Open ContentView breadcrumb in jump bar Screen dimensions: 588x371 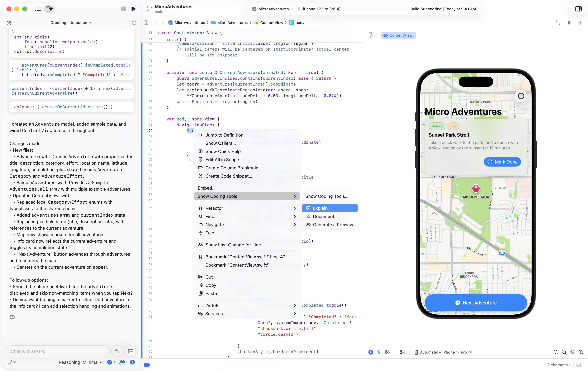coord(269,23)
